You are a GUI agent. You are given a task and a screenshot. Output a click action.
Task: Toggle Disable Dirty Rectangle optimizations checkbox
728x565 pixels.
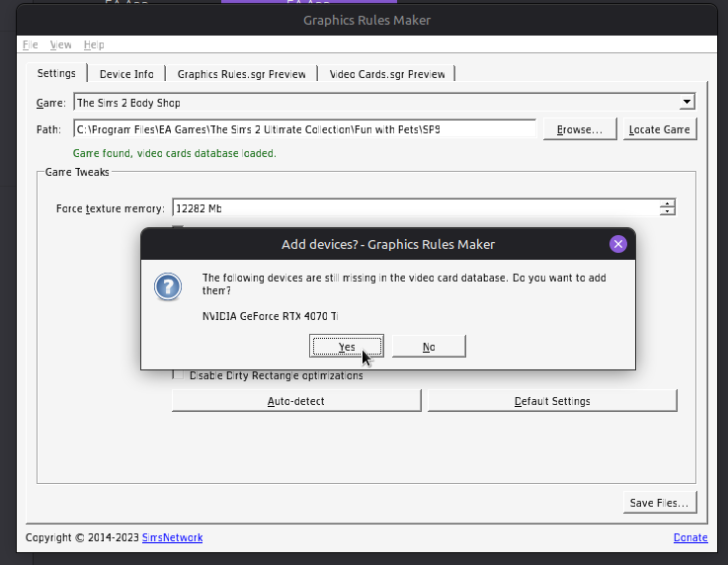pos(179,375)
